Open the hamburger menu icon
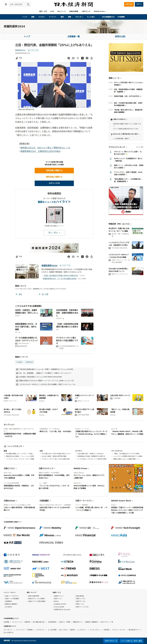The image size is (147, 644). point(5,4)
